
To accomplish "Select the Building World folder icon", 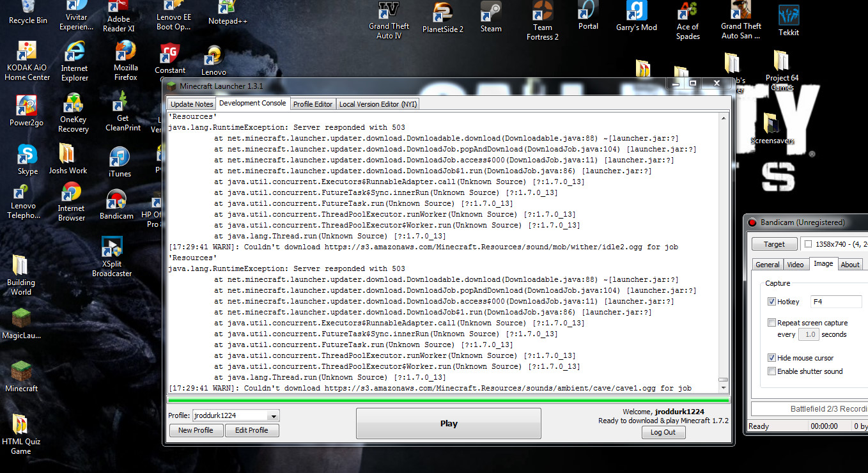I will click(21, 276).
